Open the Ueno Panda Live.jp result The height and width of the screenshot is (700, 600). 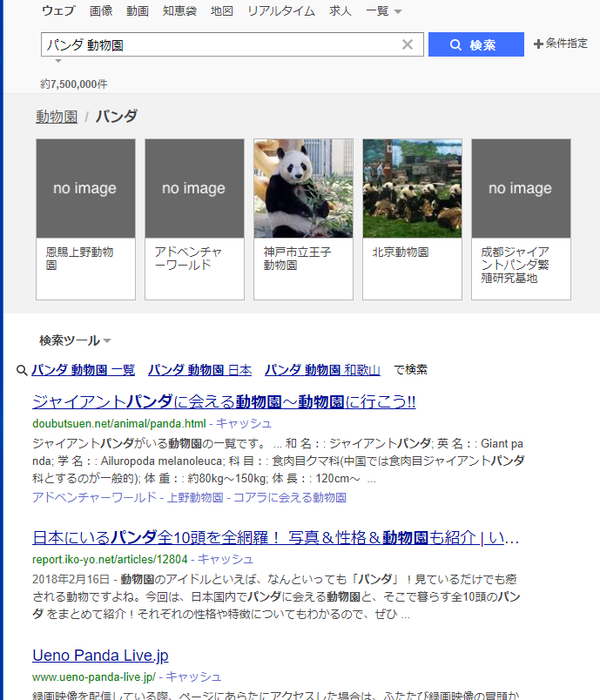(100, 656)
